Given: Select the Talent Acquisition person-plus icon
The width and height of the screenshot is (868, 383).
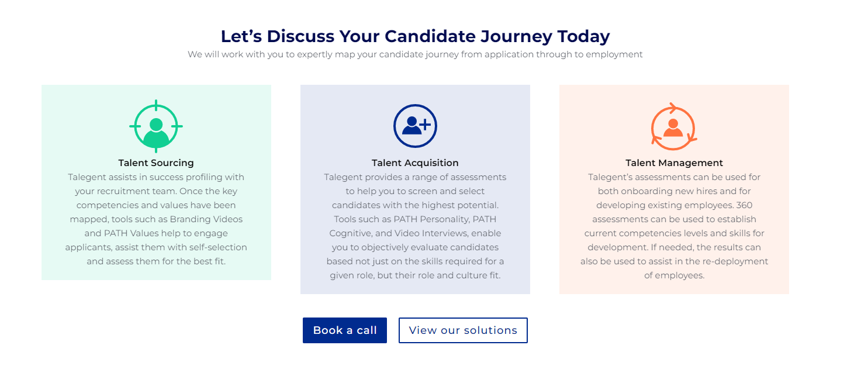Looking at the screenshot, I should click(415, 125).
